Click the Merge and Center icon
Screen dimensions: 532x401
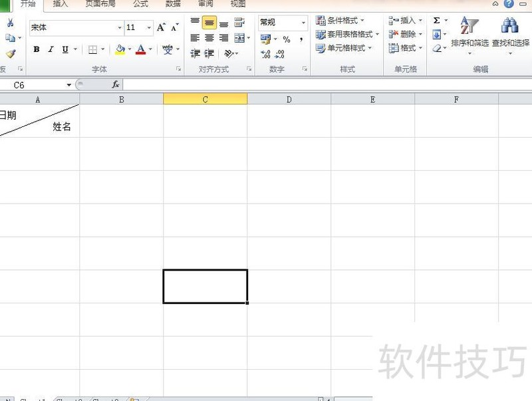point(239,38)
